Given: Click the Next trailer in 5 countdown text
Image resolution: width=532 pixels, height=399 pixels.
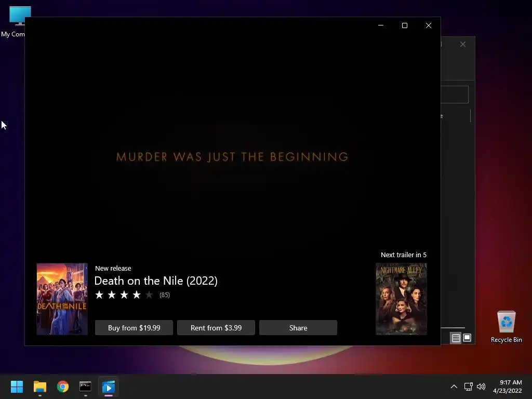Looking at the screenshot, I should (x=403, y=255).
